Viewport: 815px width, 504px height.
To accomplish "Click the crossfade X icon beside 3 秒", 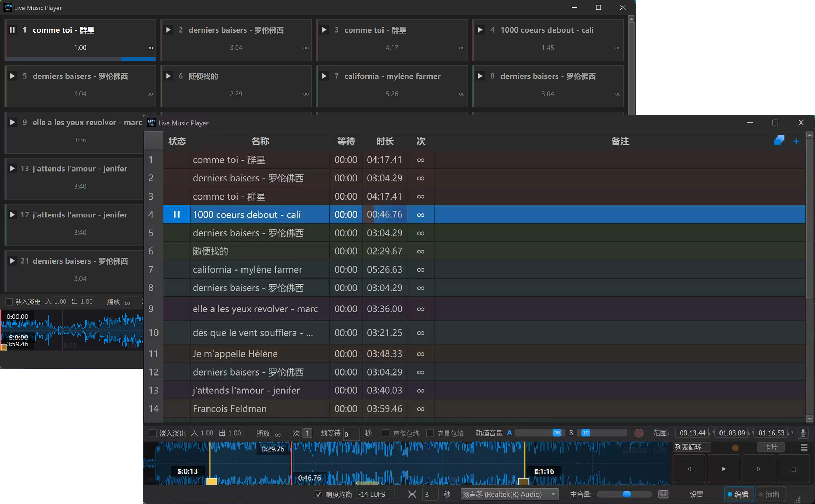I will (412, 494).
